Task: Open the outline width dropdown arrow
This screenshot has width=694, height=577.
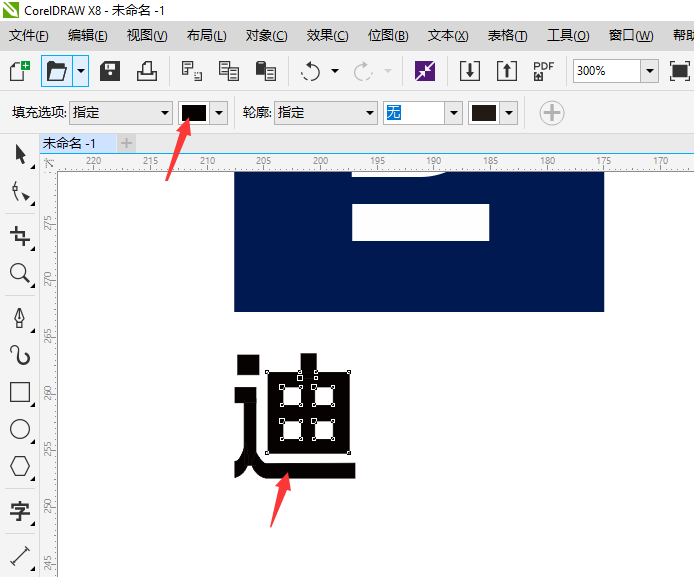Action: click(454, 112)
